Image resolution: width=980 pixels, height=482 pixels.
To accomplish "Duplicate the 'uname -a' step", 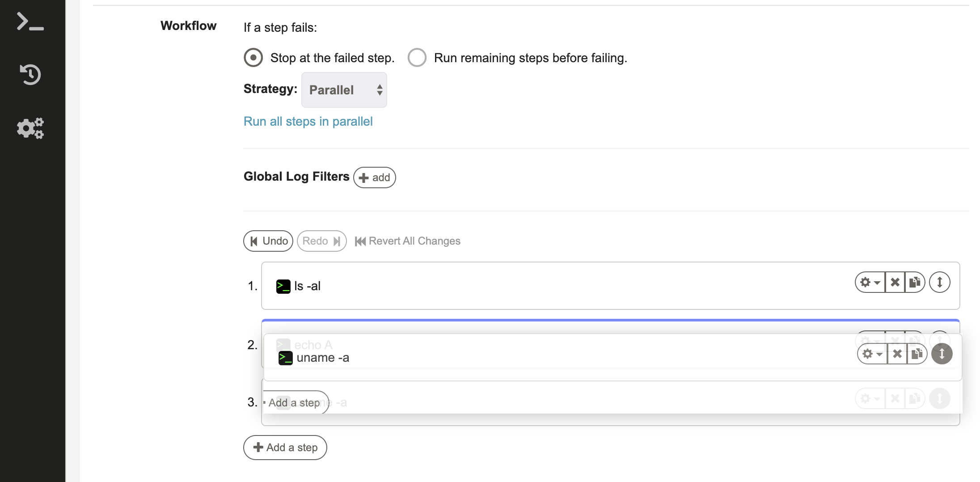I will [x=917, y=354].
